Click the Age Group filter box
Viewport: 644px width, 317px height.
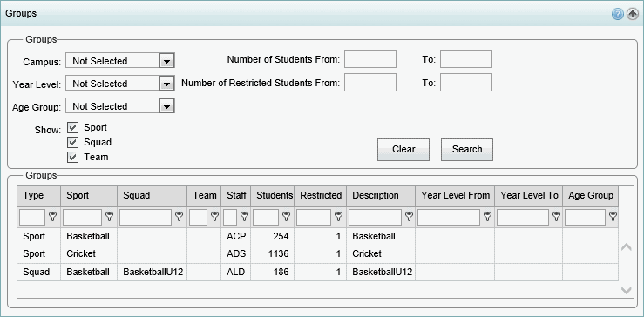click(x=585, y=217)
